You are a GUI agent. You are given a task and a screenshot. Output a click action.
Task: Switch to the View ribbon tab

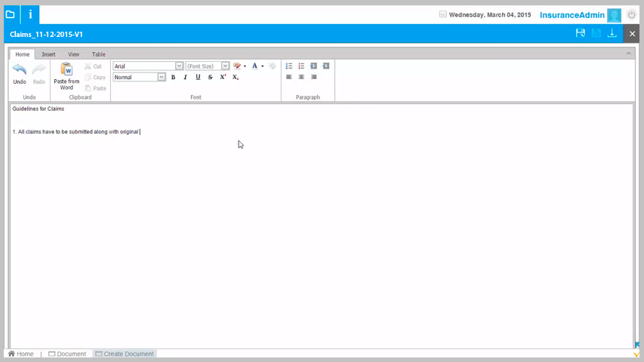[x=73, y=54]
